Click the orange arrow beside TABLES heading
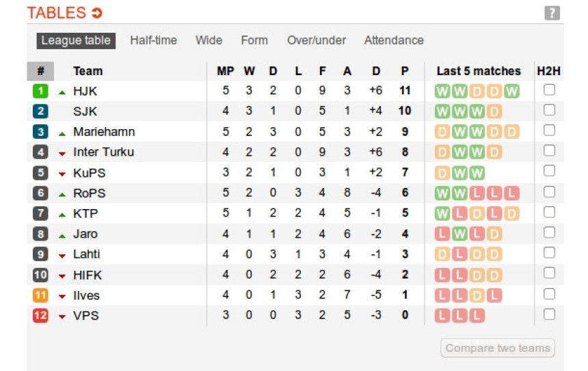The image size is (588, 371). [96, 13]
